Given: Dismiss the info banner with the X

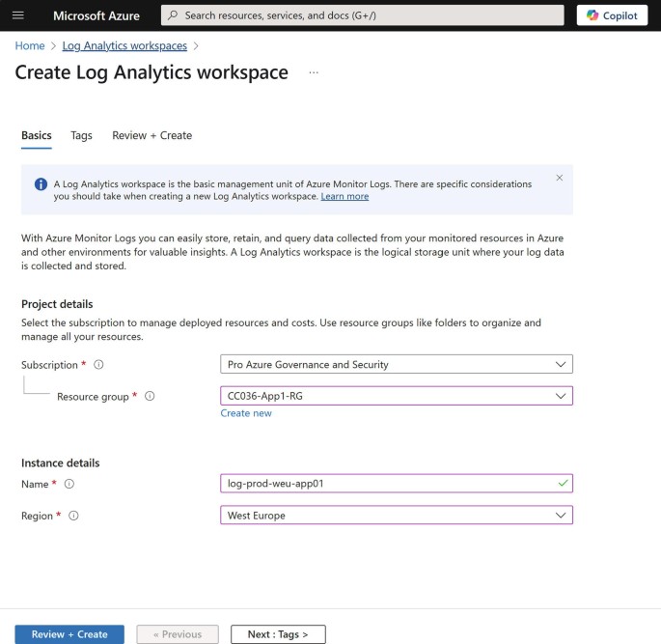Looking at the screenshot, I should point(560,178).
